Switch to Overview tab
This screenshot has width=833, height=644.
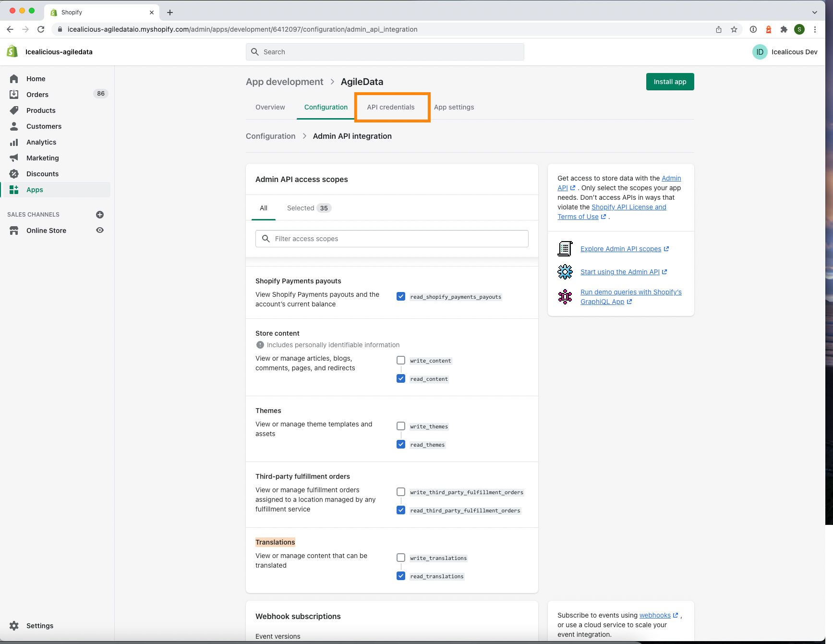tap(270, 107)
